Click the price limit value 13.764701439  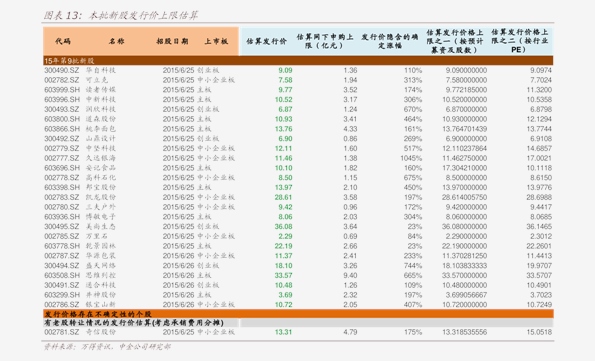[x=464, y=129]
